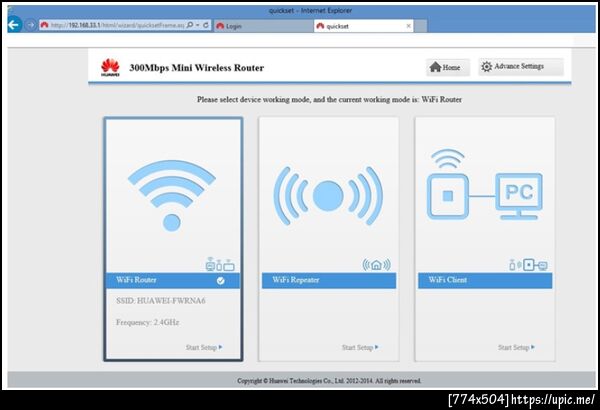Click the Huawei favicon on quickset tab
Viewport: 600px width, 410px height.
click(320, 26)
